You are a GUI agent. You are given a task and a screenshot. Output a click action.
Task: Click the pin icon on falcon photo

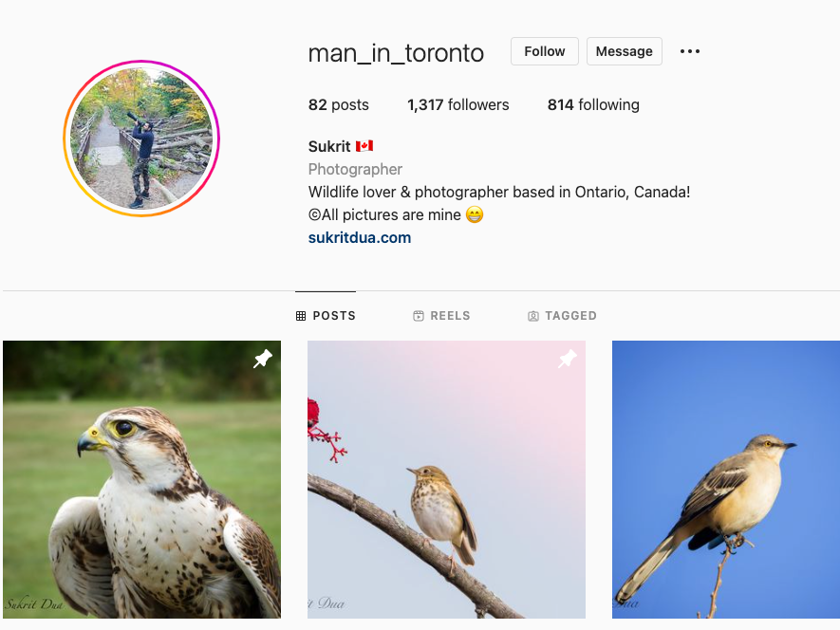point(263,359)
